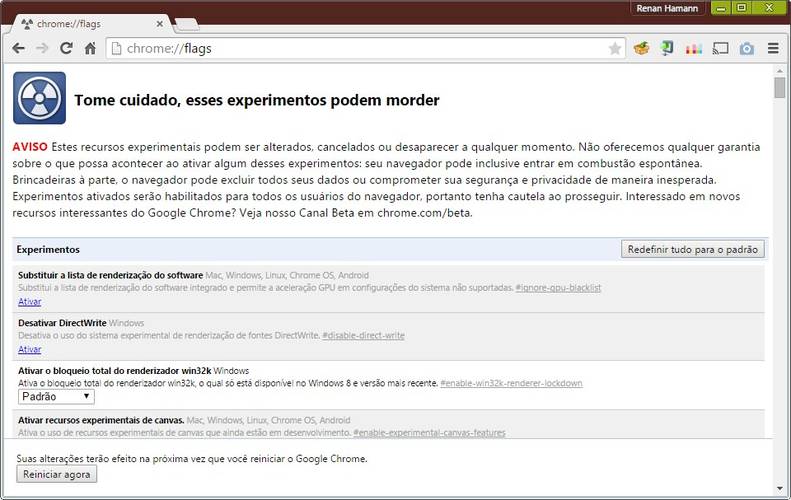791x500 pixels.
Task: Select the chrome://flags tab
Action: tap(92, 24)
